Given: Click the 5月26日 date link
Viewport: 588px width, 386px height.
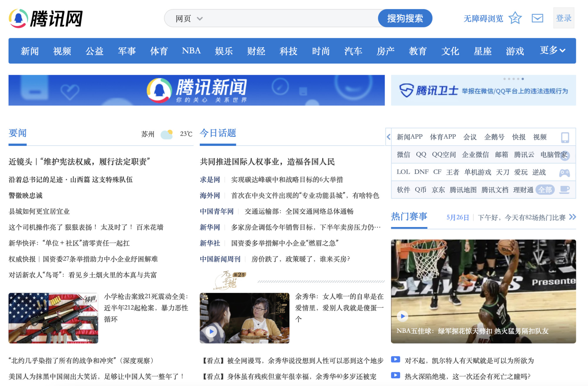Looking at the screenshot, I should coord(458,217).
